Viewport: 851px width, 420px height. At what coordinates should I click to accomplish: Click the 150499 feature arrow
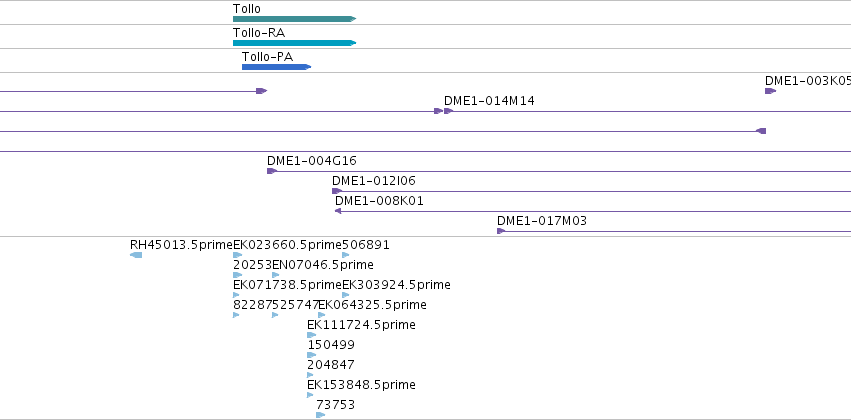tap(312, 355)
